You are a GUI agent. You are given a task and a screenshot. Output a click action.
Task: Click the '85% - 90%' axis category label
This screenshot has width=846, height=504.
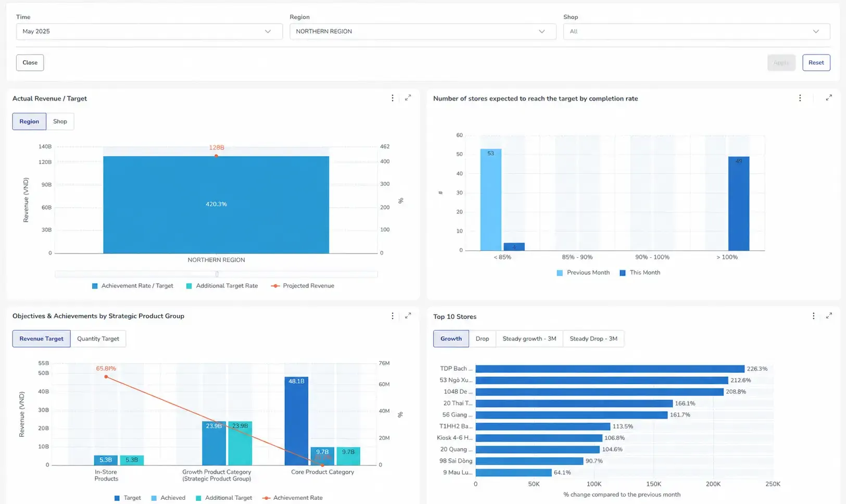(577, 257)
